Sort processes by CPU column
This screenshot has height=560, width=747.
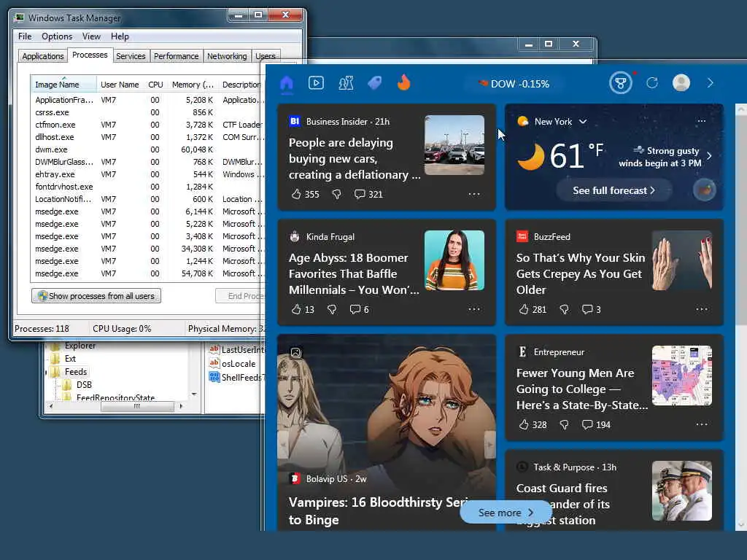(x=155, y=85)
